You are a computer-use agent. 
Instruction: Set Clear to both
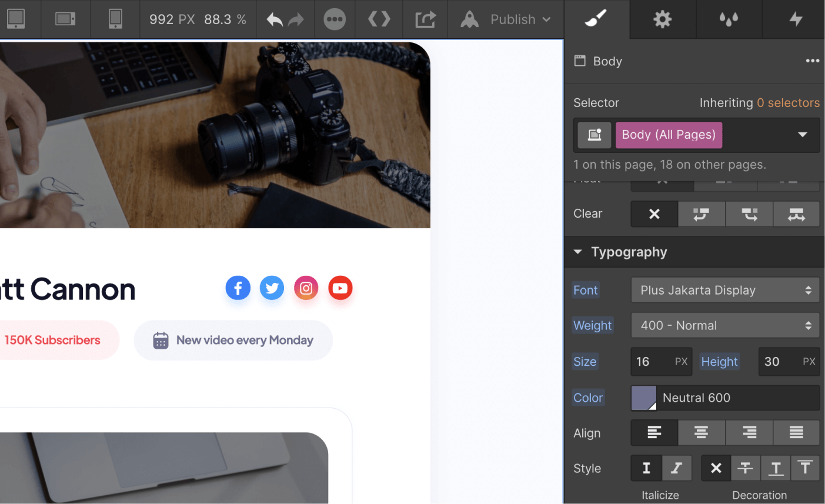pyautogui.click(x=796, y=214)
